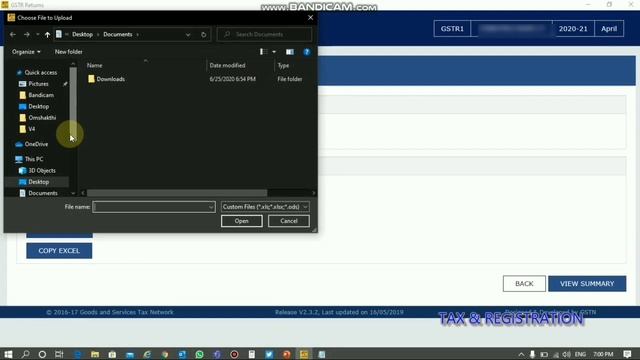Open the Custom Files type filter
This screenshot has height=360, width=640.
[x=265, y=207]
